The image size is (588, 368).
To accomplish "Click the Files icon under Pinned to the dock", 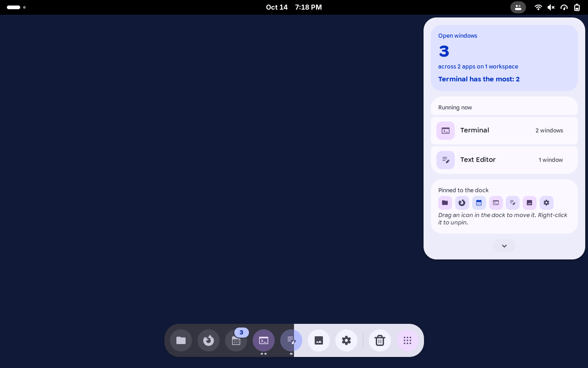I will click(445, 203).
